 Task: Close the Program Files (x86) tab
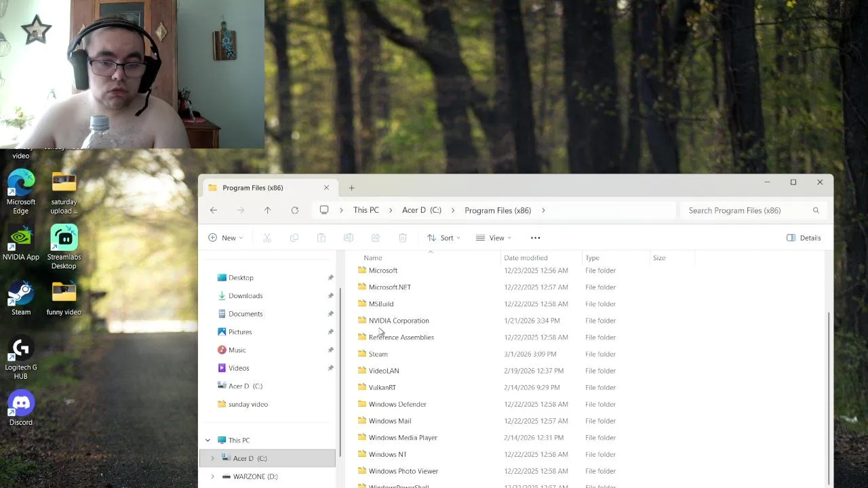pos(326,188)
